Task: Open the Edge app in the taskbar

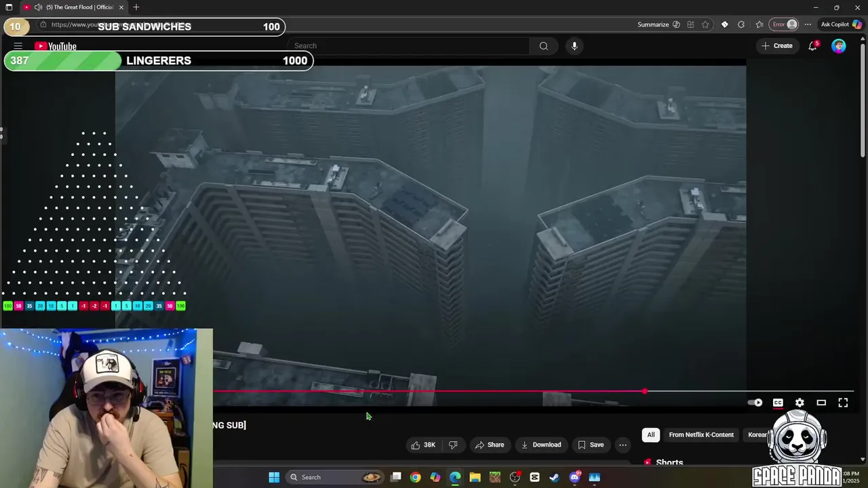Action: (455, 477)
